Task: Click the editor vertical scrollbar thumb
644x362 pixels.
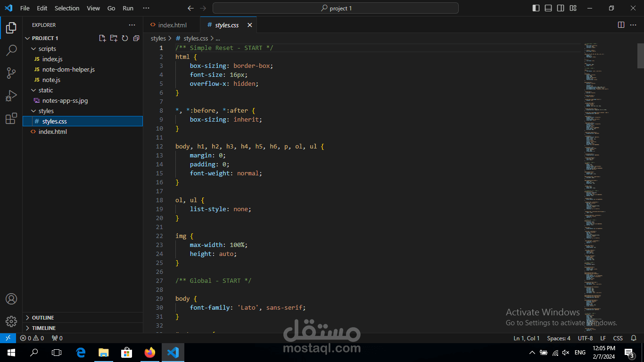Action: pos(641,56)
